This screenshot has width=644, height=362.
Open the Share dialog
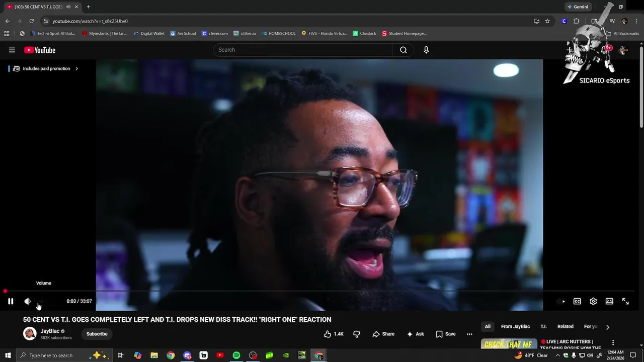pos(383,334)
